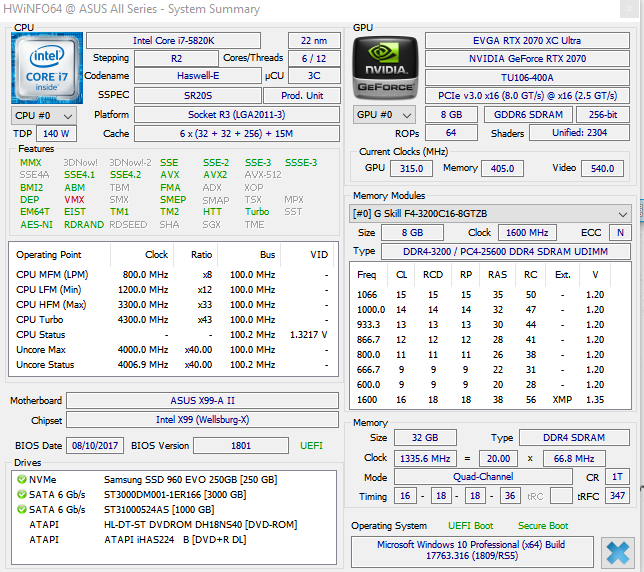Click the cache 6 x (32 + 32 + 256) + 15M field
The image size is (644, 572).
tap(237, 133)
